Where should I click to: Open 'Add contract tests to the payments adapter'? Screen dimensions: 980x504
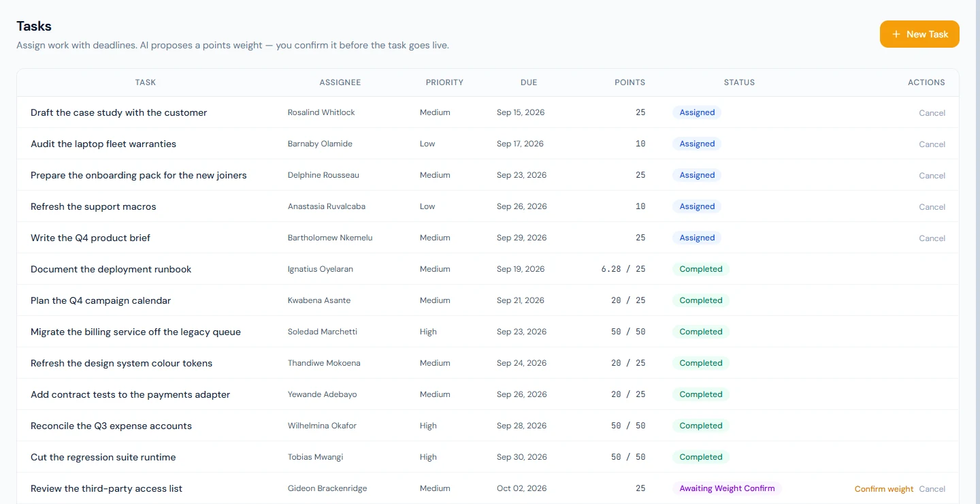130,394
